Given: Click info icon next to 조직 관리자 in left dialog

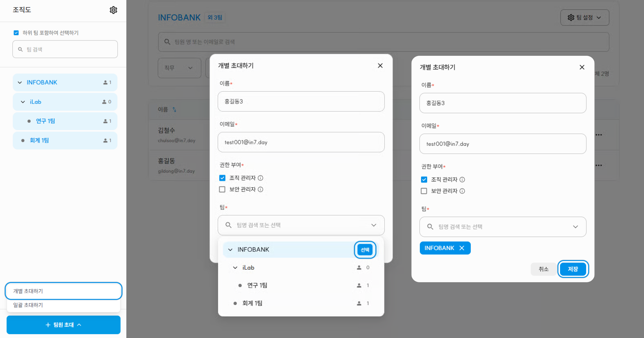Looking at the screenshot, I should (x=260, y=178).
